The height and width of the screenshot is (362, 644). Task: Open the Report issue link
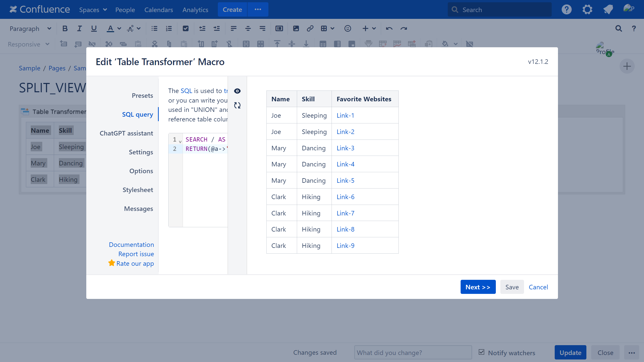[x=136, y=254]
